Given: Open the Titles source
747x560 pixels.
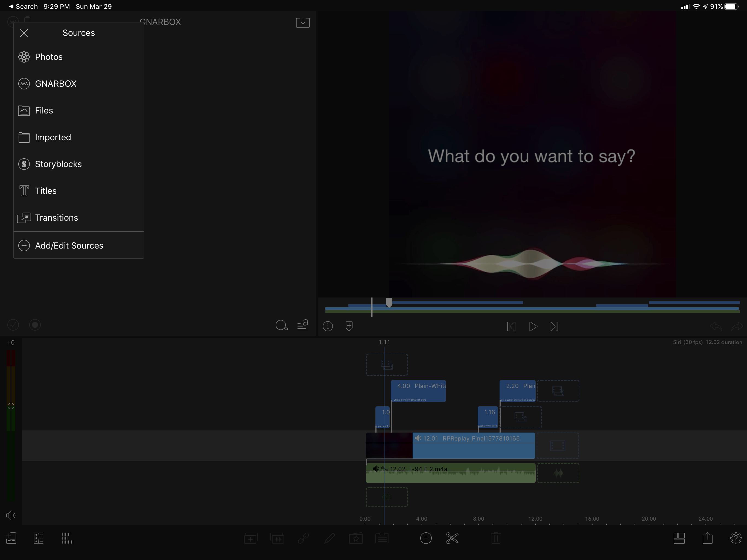Looking at the screenshot, I should tap(79, 191).
